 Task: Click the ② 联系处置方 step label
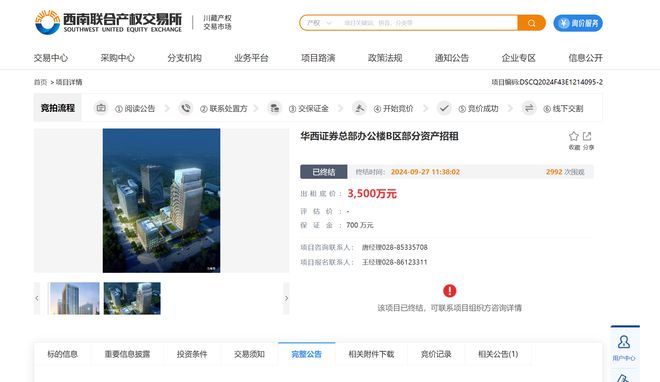tap(224, 109)
